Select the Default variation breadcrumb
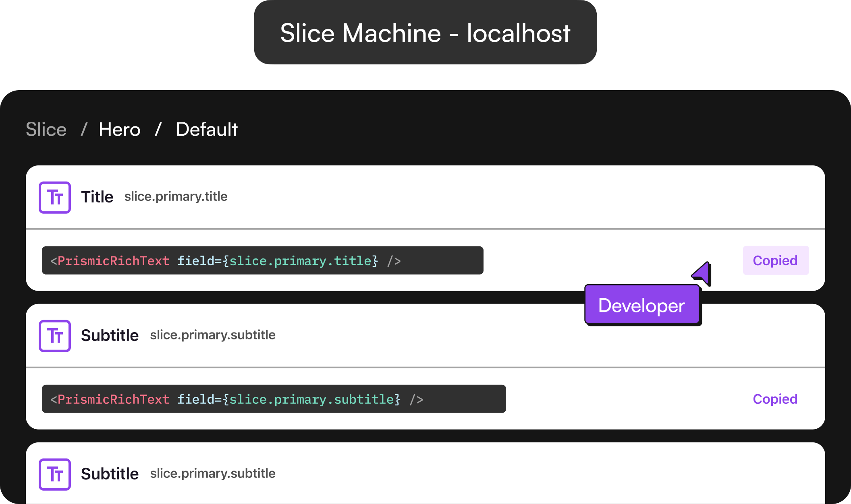The height and width of the screenshot is (504, 851). tap(207, 130)
